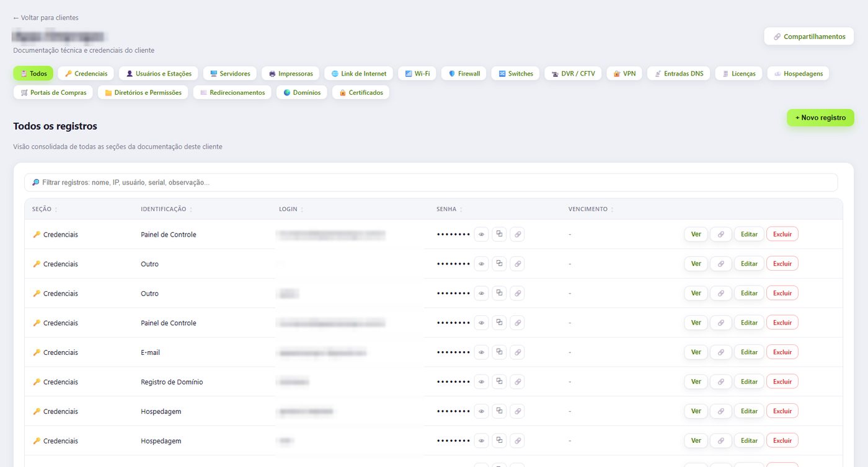
Task: Click the password link icon in E-mail row
Action: (x=517, y=352)
